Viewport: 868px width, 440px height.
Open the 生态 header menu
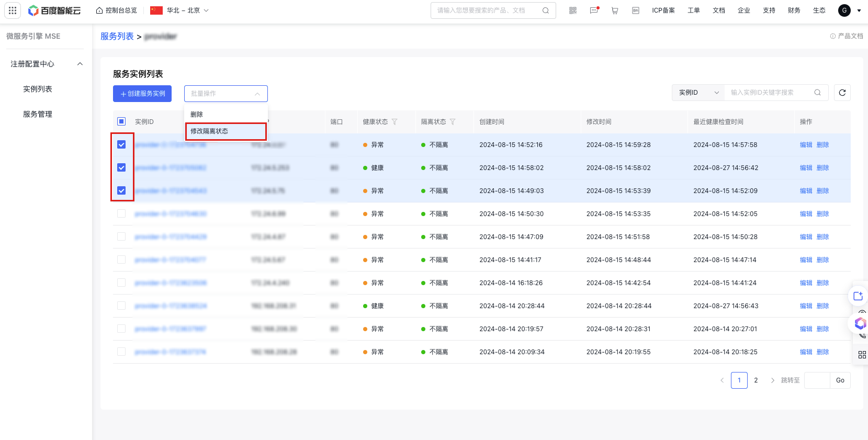819,10
